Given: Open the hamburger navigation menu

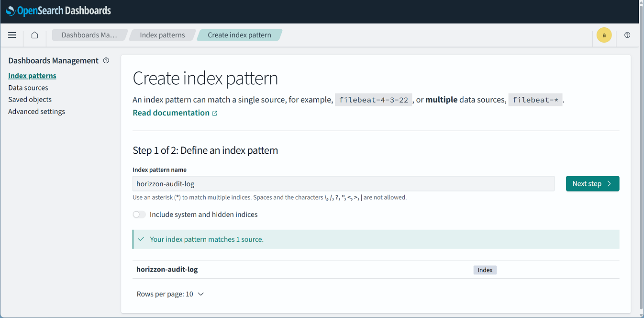Looking at the screenshot, I should point(12,35).
